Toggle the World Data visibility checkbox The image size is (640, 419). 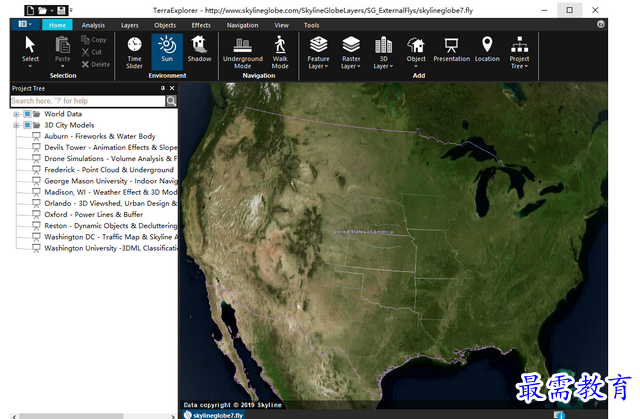(x=27, y=114)
